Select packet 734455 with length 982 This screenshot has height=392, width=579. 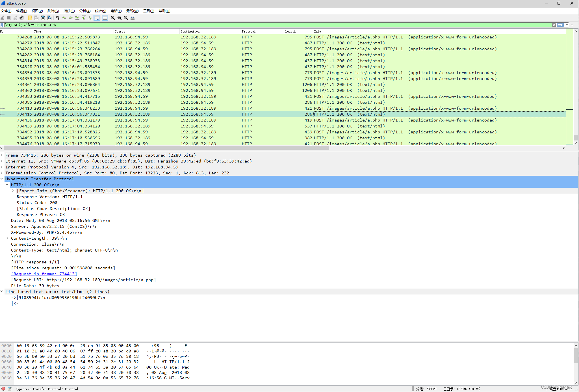click(283, 138)
